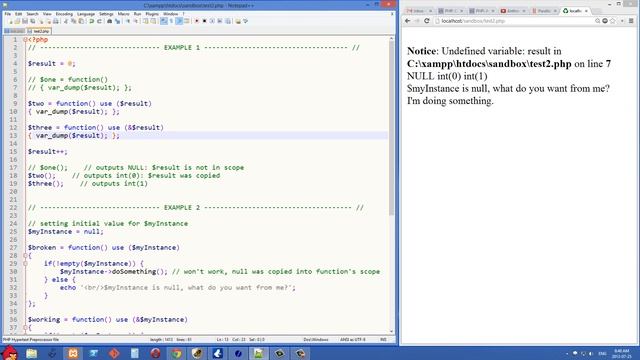Open the Plugins menu
640x360 pixels.
click(x=152, y=14)
